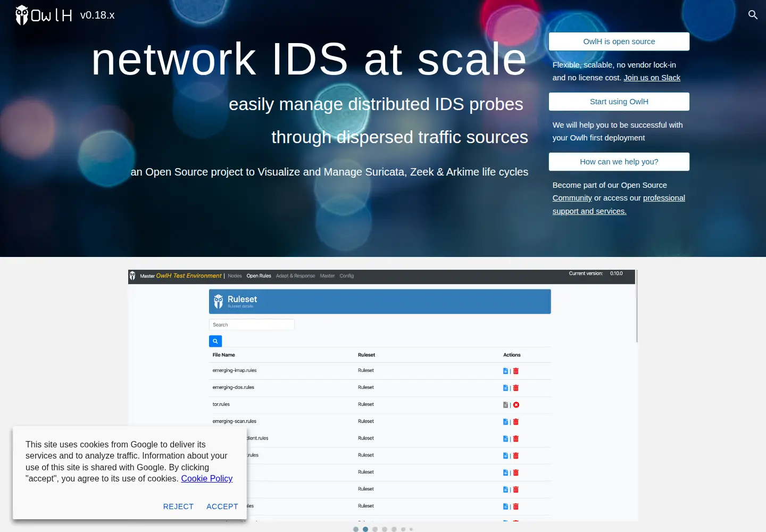
Task: Open the Cookie Policy link
Action: pyautogui.click(x=207, y=478)
